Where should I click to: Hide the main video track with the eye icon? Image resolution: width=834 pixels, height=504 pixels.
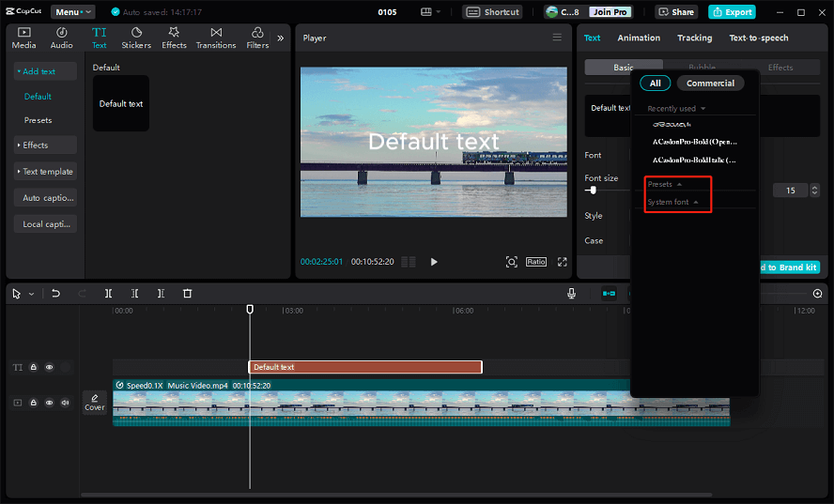(x=50, y=403)
